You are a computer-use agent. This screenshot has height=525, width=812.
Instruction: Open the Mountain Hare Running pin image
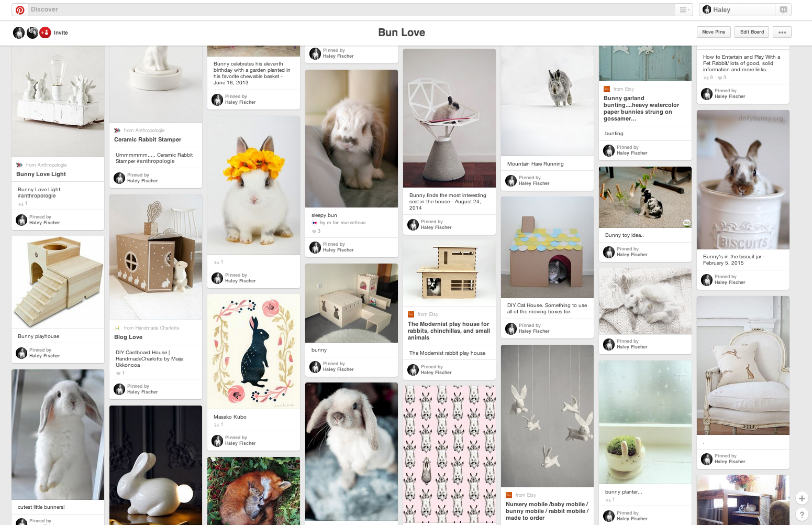tap(547, 101)
